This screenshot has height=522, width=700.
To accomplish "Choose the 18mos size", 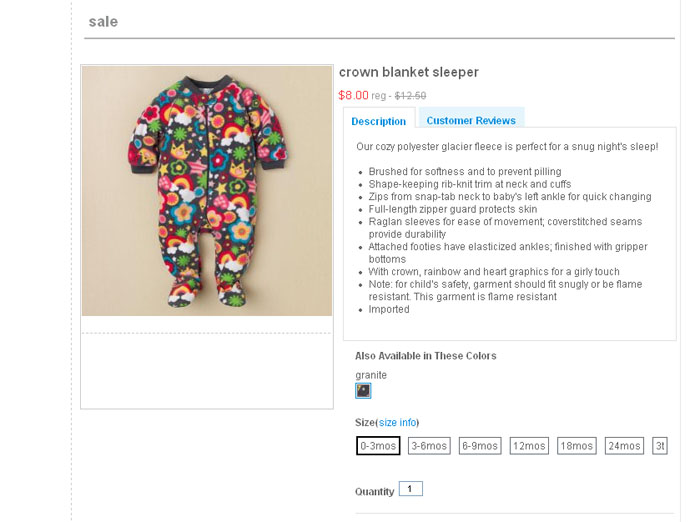I will tap(578, 446).
